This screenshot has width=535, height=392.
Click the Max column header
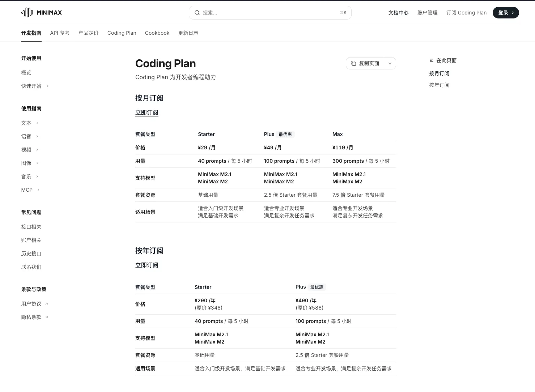[x=337, y=134]
